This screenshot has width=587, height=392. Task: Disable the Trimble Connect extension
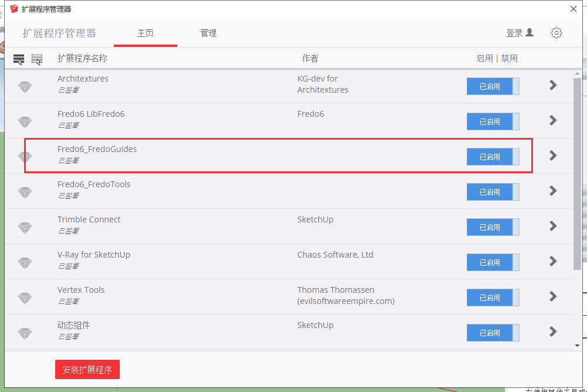pos(493,227)
